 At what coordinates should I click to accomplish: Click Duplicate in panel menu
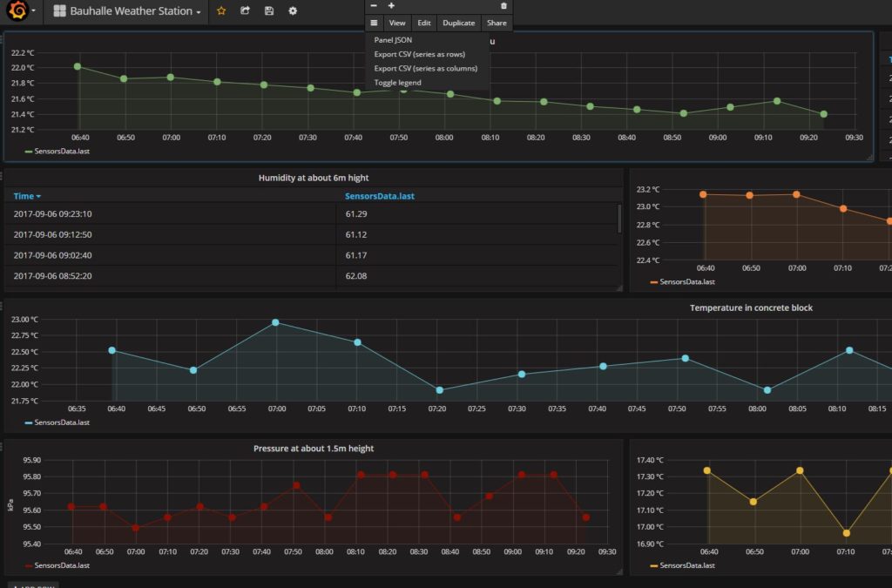click(458, 23)
